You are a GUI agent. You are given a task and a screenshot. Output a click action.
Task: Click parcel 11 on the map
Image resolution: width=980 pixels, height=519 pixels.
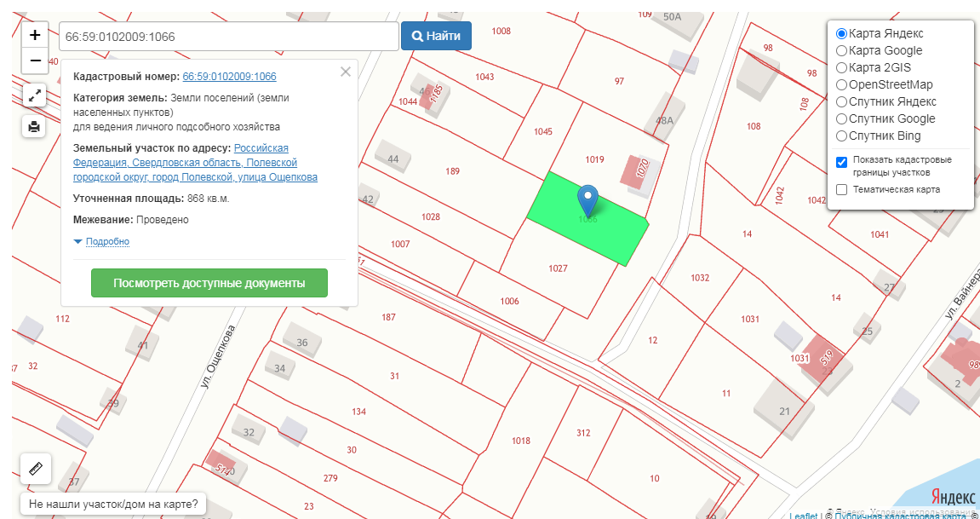tap(726, 394)
